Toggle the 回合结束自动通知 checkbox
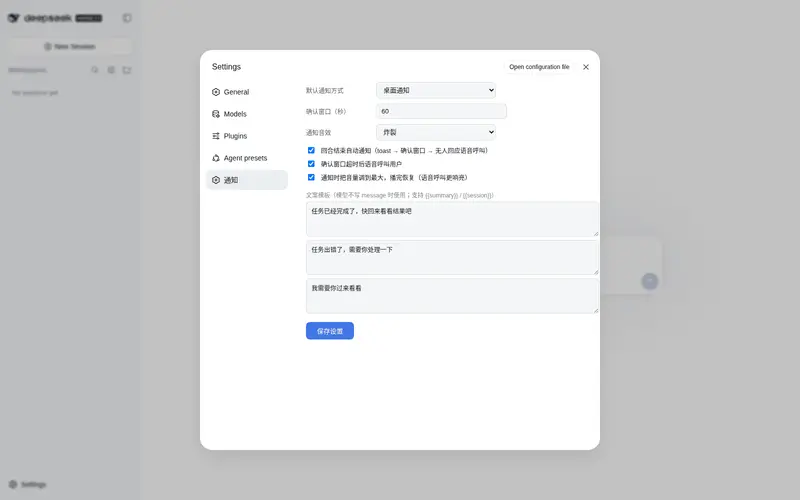The image size is (800, 500). 311,150
